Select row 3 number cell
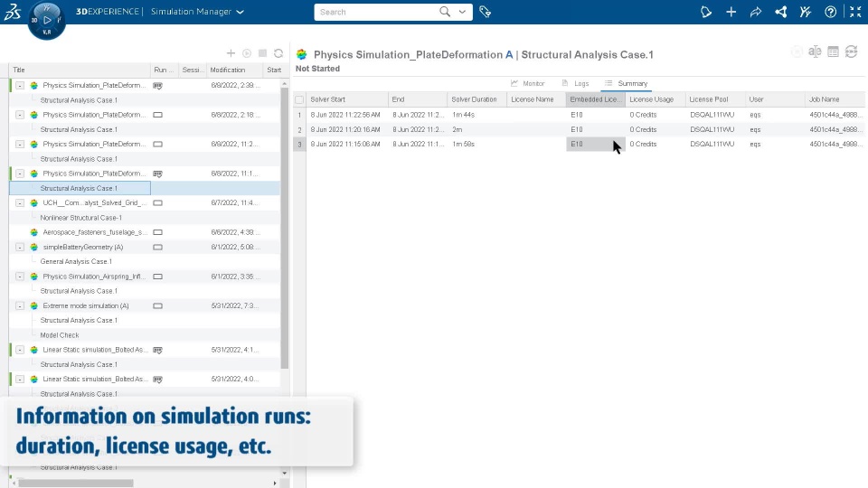 (299, 145)
